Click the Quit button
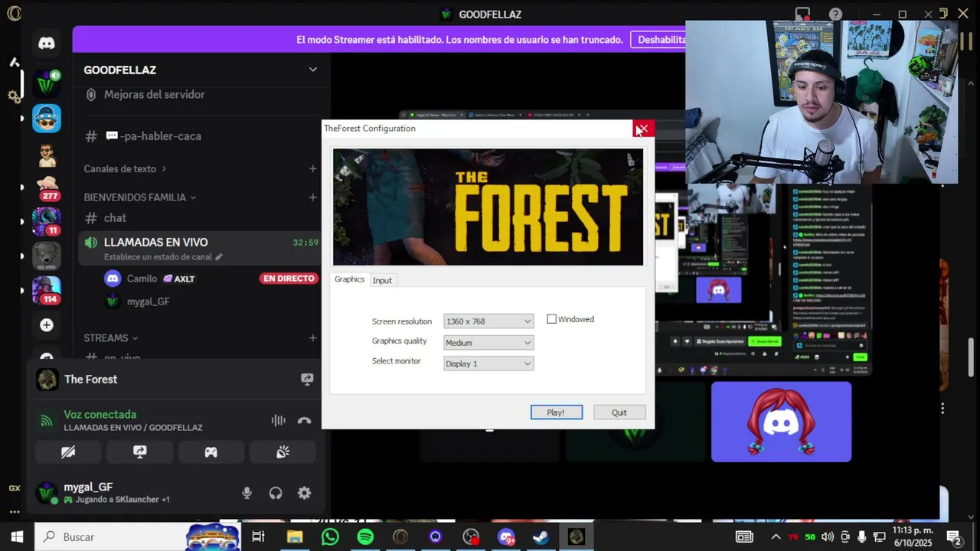The width and height of the screenshot is (980, 551). click(619, 412)
